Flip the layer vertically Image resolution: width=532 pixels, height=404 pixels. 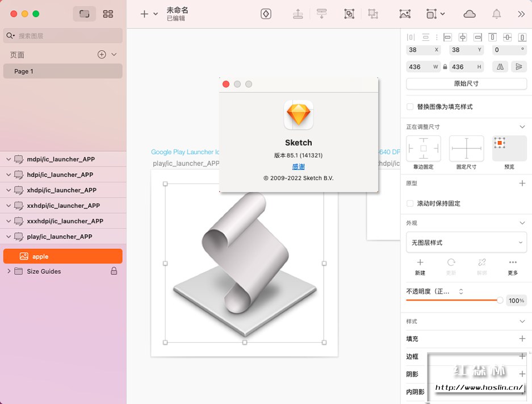click(x=519, y=66)
